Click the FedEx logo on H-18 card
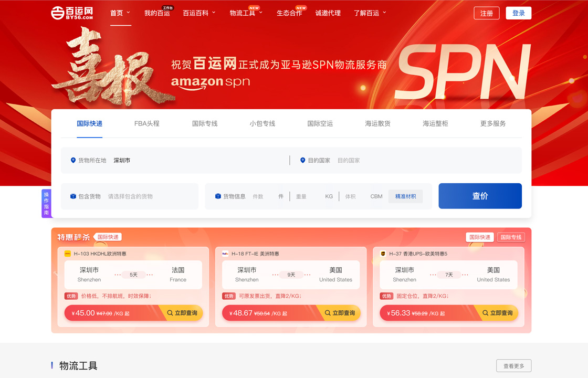The image size is (588, 378). coord(225,254)
